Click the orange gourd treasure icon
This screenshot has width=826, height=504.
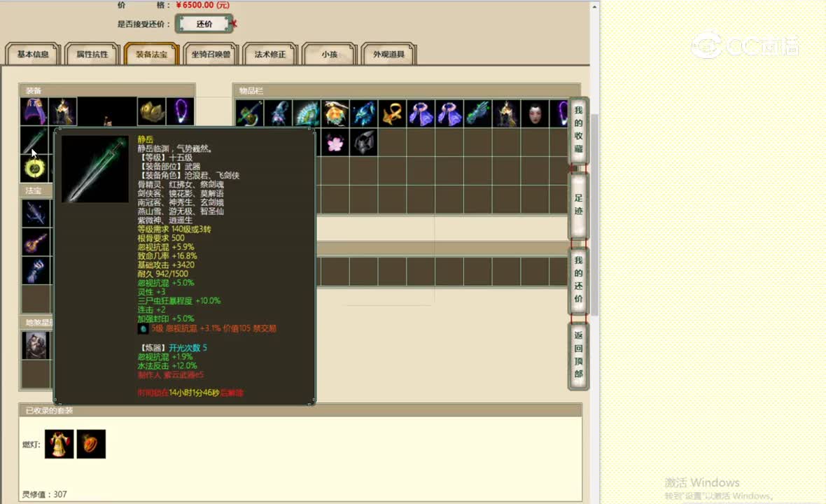tap(36, 242)
